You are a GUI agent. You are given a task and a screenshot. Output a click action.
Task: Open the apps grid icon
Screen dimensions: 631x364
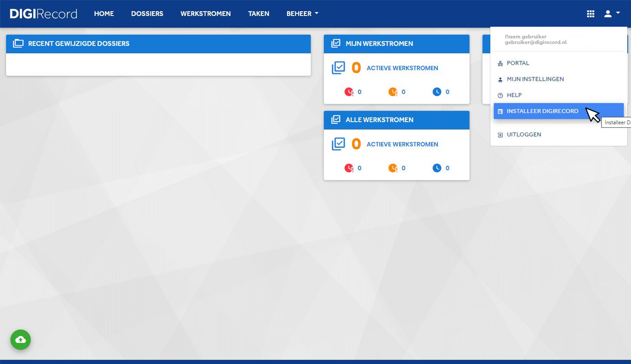pos(590,14)
